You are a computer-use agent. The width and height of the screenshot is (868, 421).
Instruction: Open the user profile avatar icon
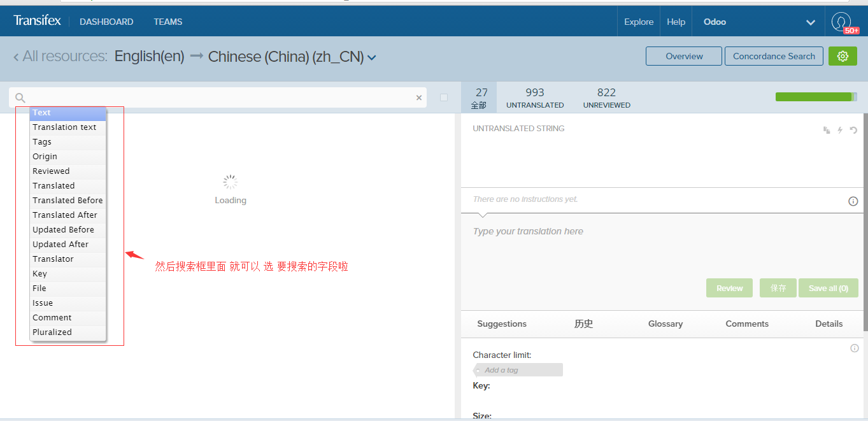[x=841, y=22]
